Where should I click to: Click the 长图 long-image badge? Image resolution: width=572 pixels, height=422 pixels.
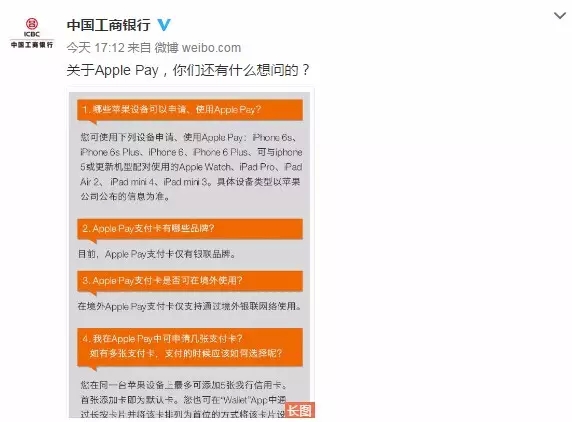(299, 410)
